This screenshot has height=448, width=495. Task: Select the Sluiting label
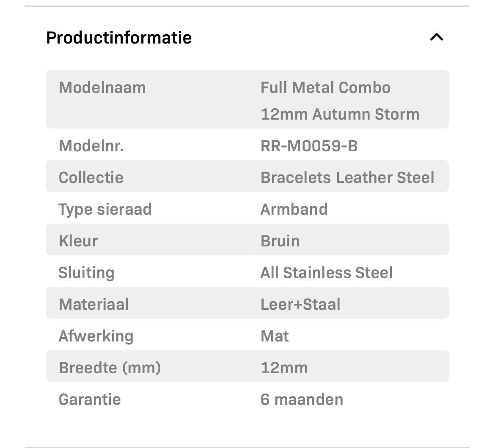point(86,273)
